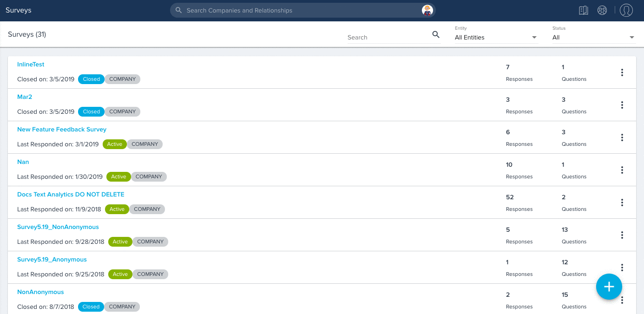
Task: Open more options for Nan survey
Action: (x=622, y=170)
